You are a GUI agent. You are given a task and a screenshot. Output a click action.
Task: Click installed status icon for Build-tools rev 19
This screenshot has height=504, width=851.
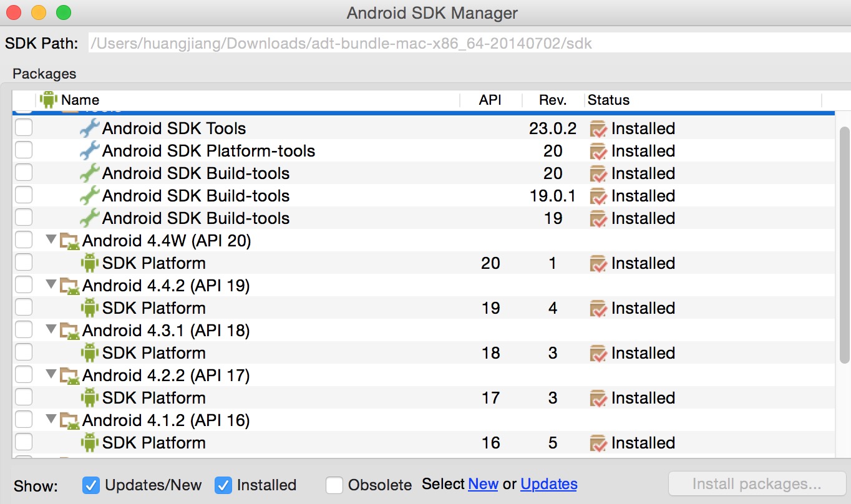point(598,219)
